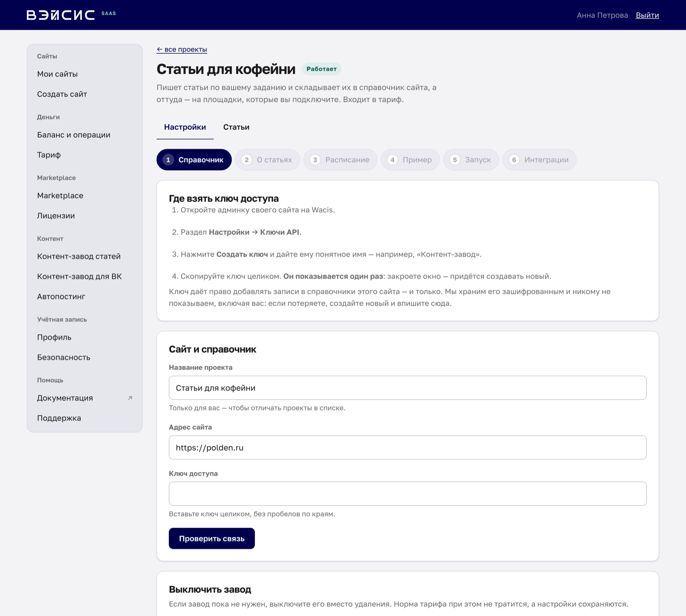Open external link icon next to Документация
The width and height of the screenshot is (686, 616).
point(130,398)
